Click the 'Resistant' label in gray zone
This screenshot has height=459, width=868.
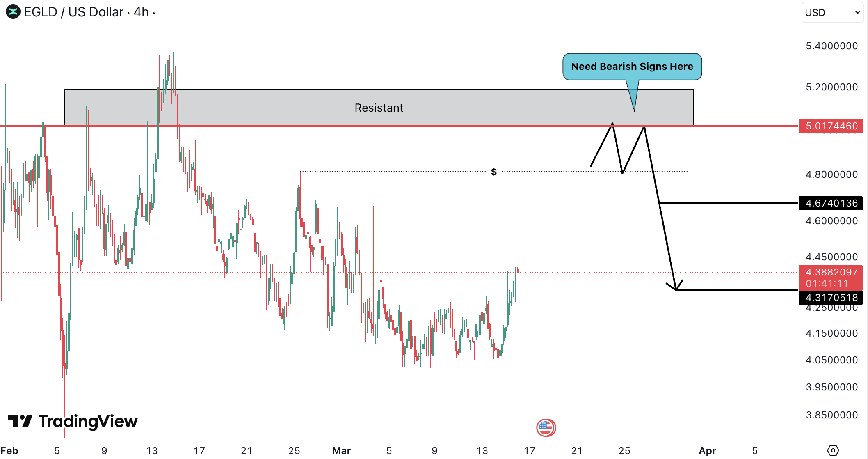click(379, 108)
